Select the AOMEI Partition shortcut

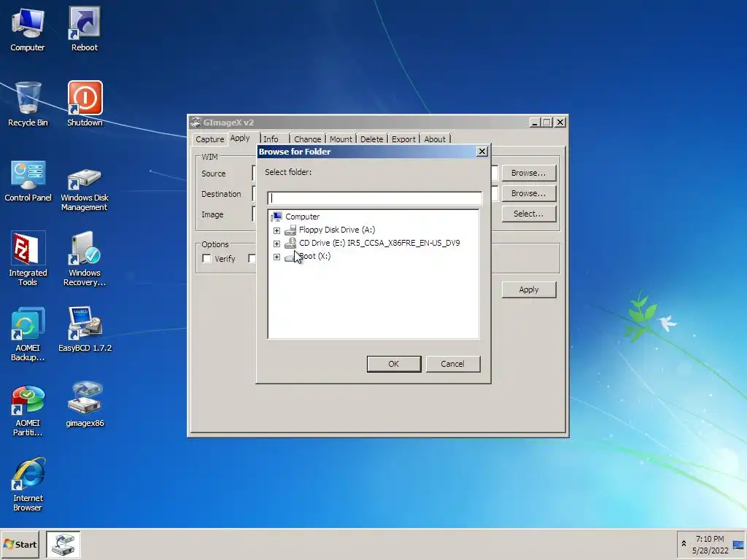28,411
